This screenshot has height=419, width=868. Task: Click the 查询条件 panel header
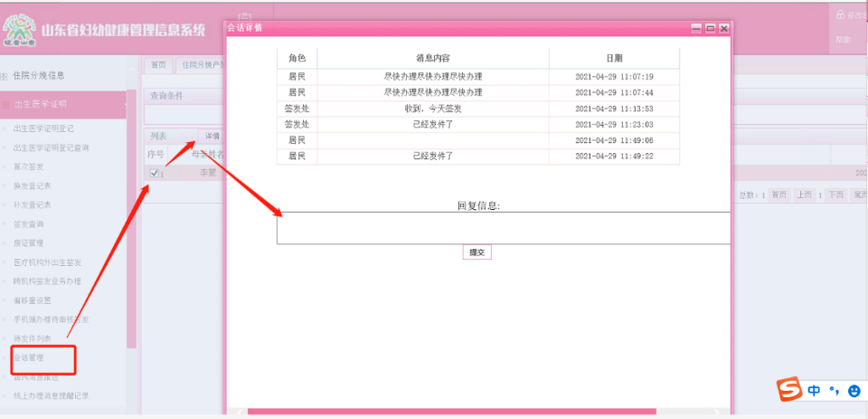[167, 96]
